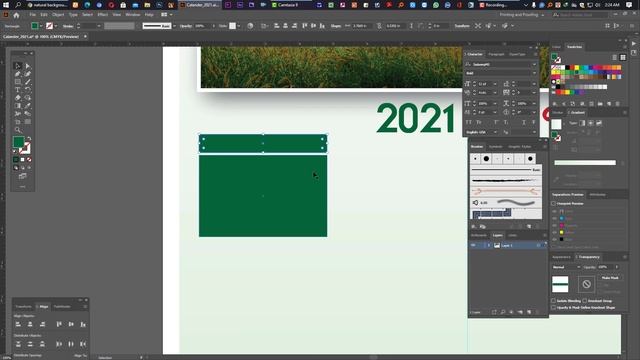Select the Rectangle tool
This screenshot has height=360, width=640.
tap(18, 82)
